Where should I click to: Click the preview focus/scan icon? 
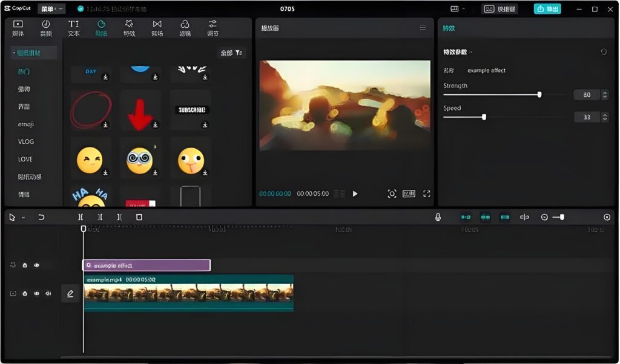pyautogui.click(x=392, y=194)
